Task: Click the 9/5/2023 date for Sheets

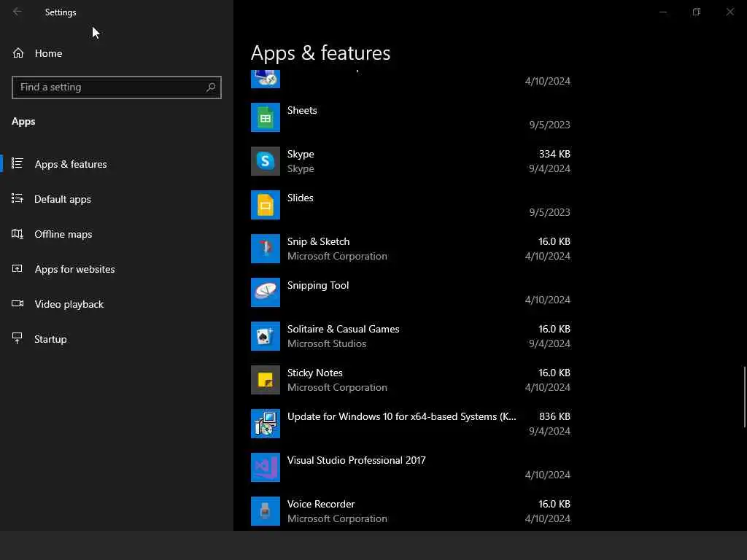Action: pos(549,125)
